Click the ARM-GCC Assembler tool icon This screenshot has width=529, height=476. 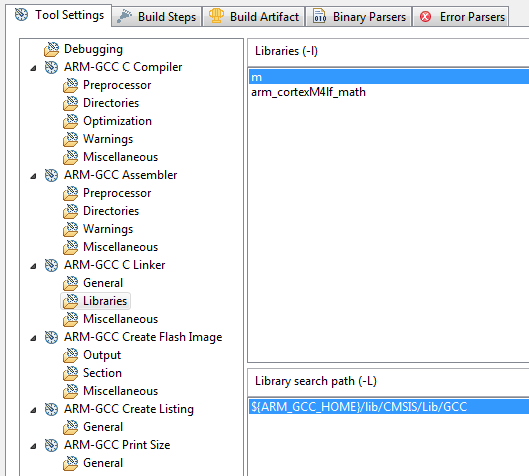tap(51, 175)
